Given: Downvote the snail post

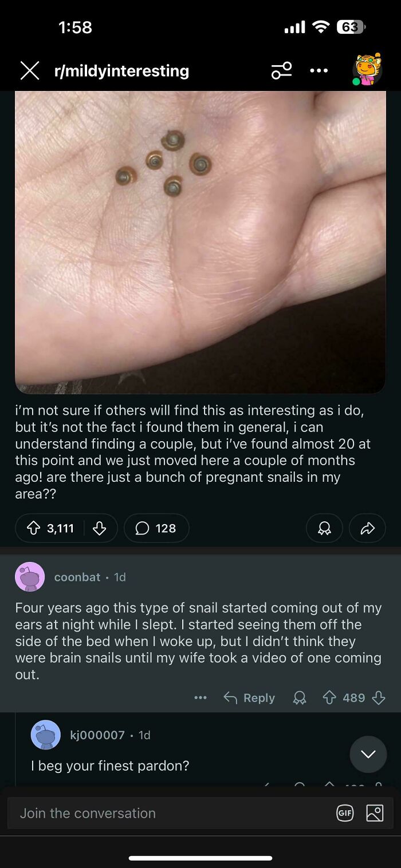Looking at the screenshot, I should click(x=100, y=528).
